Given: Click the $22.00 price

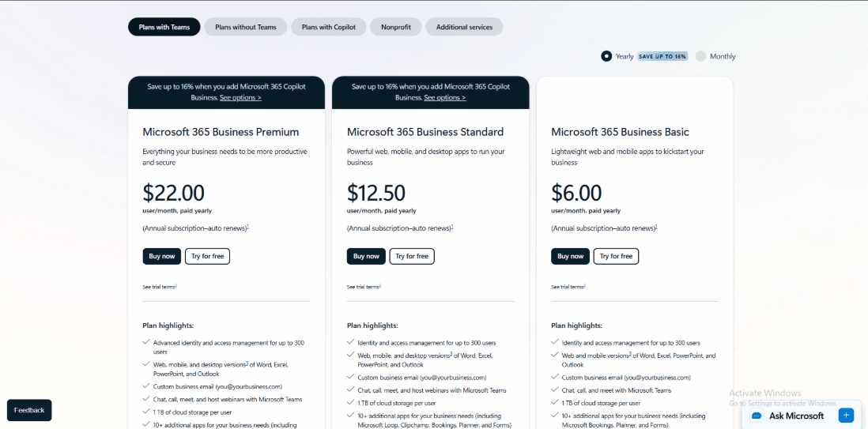Looking at the screenshot, I should tap(173, 193).
